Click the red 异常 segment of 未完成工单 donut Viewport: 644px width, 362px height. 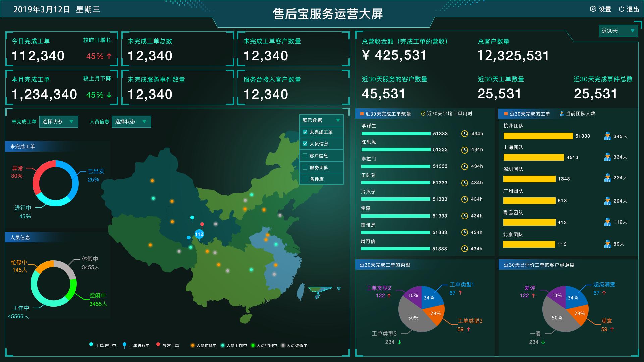[x=42, y=173]
